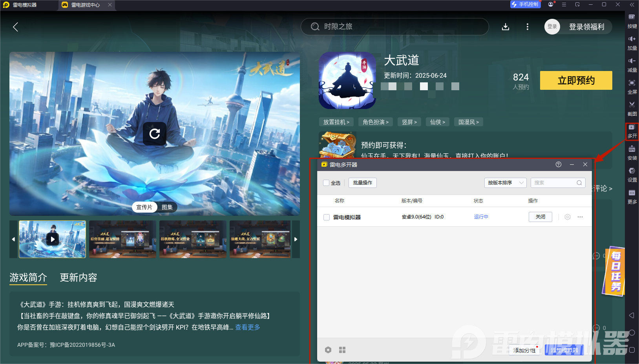Check the 全选 select-all checkbox
639x364 pixels.
[326, 183]
